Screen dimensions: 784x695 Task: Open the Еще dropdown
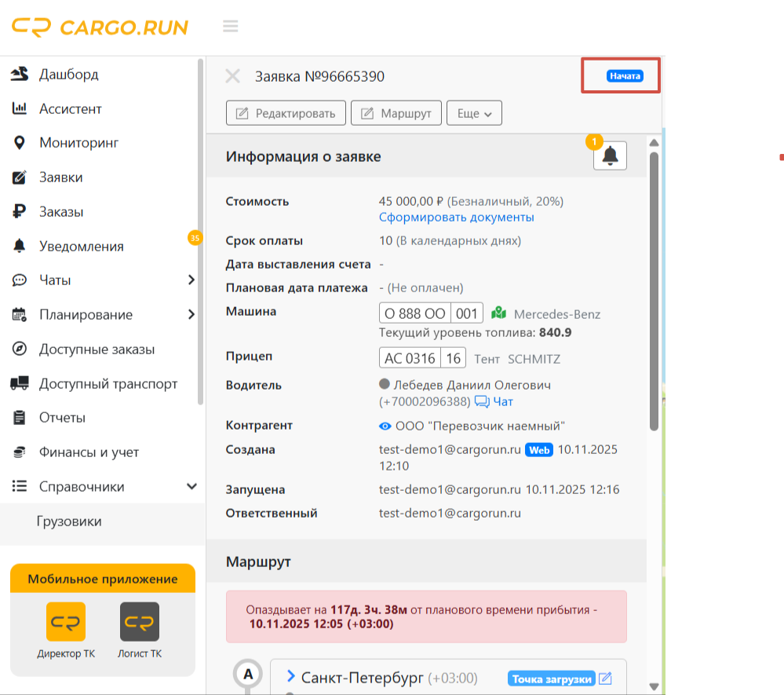click(474, 114)
